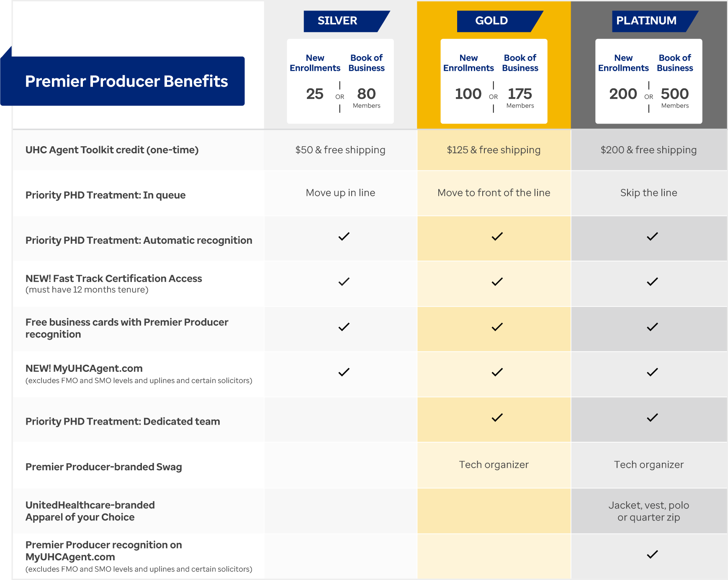Click the '$200 & free shipping' cell
The height and width of the screenshot is (580, 728).
click(648, 150)
